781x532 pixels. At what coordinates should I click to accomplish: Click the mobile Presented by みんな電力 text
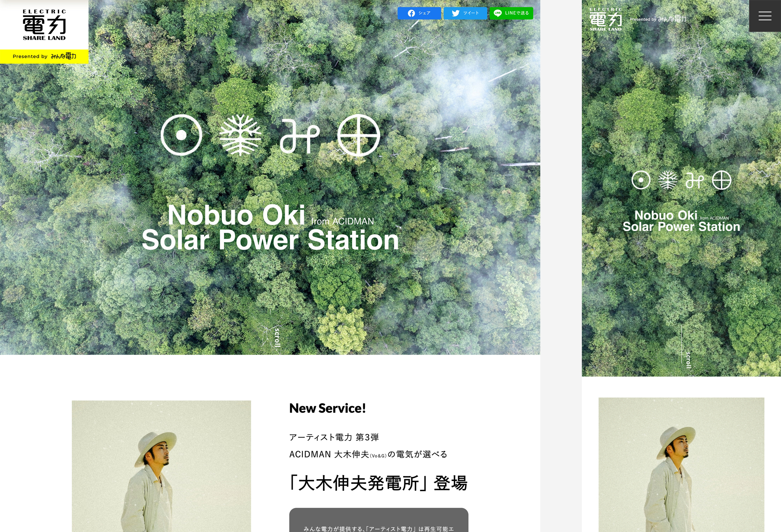click(658, 19)
